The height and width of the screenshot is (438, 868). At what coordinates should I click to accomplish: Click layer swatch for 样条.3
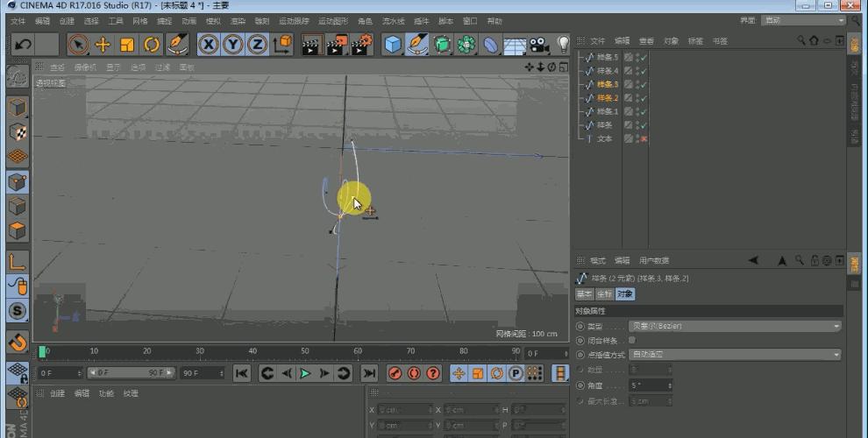tap(629, 84)
